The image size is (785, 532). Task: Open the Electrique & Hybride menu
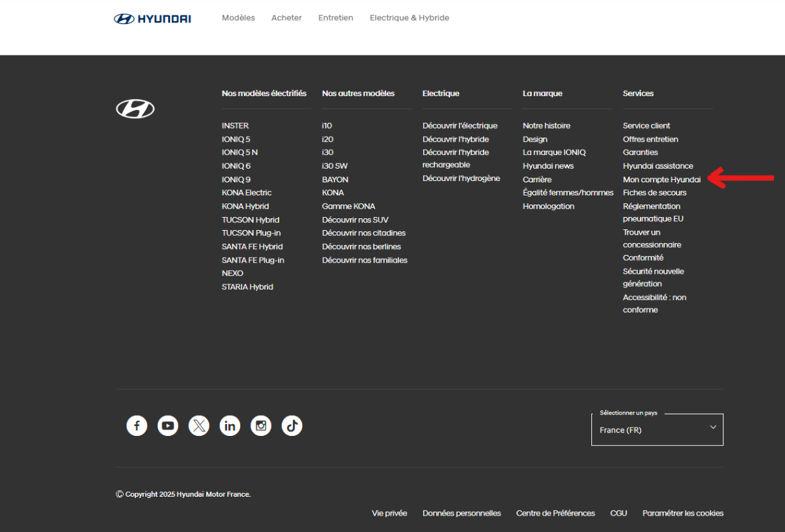[x=409, y=18]
